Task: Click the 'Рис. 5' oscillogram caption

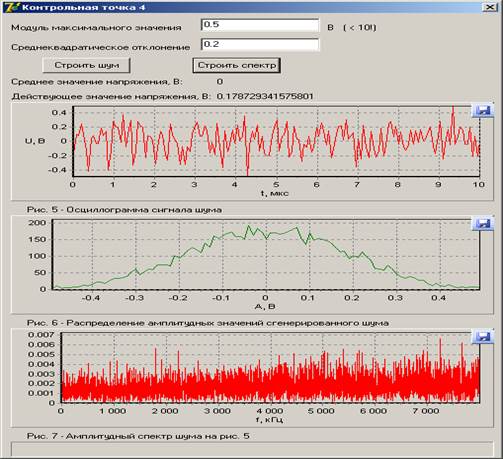Action: coord(124,210)
